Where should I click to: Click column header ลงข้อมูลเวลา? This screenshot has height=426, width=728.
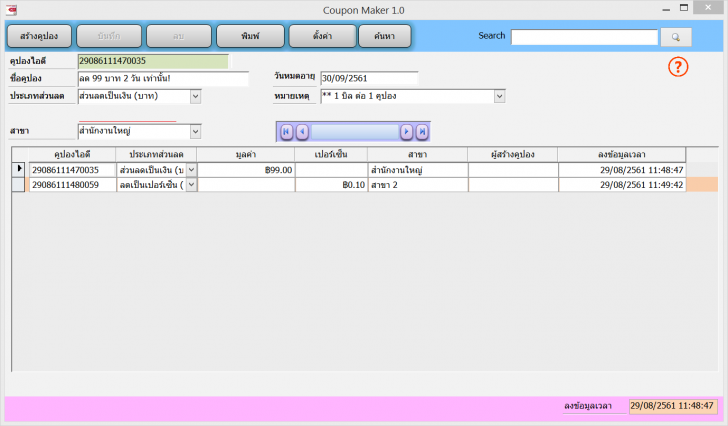pyautogui.click(x=622, y=155)
